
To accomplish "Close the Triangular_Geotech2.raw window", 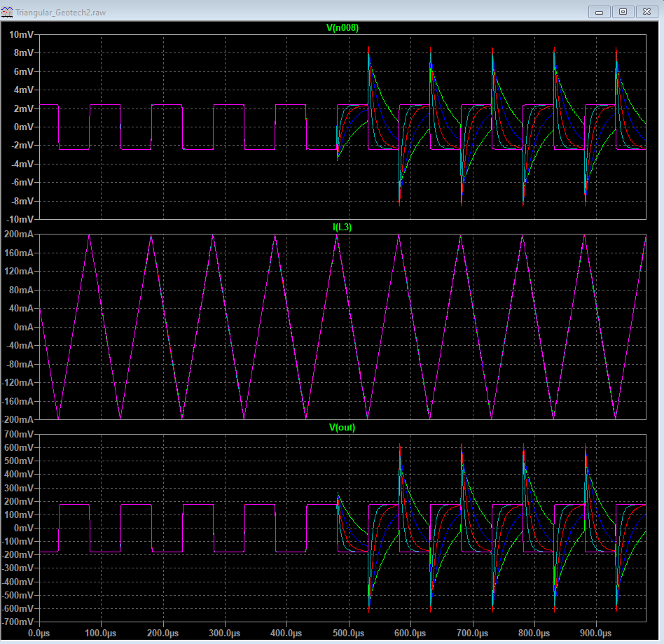I will [x=646, y=11].
